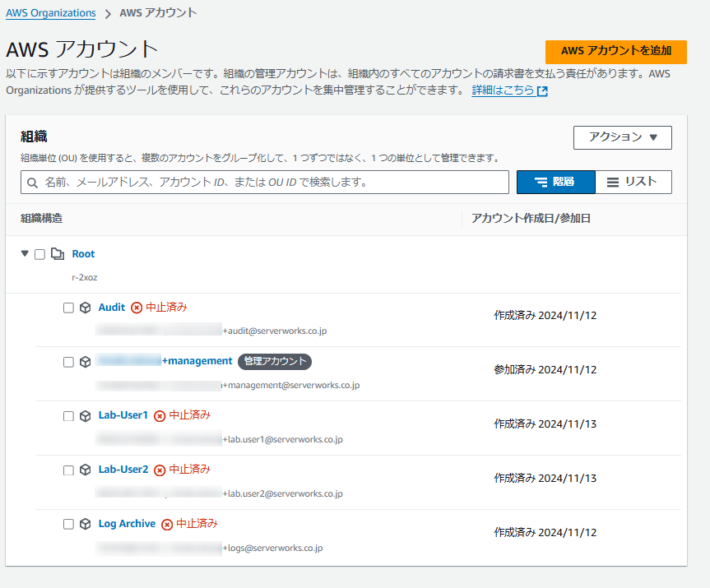
Task: Click the magnifier icon in search box
Action: 32,183
